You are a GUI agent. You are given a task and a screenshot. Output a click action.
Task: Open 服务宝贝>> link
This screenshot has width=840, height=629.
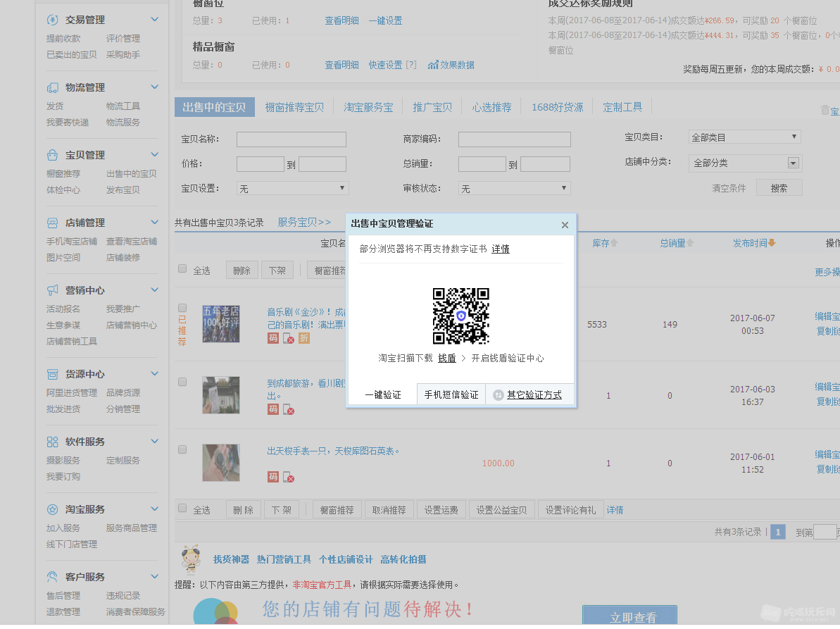pyautogui.click(x=303, y=223)
